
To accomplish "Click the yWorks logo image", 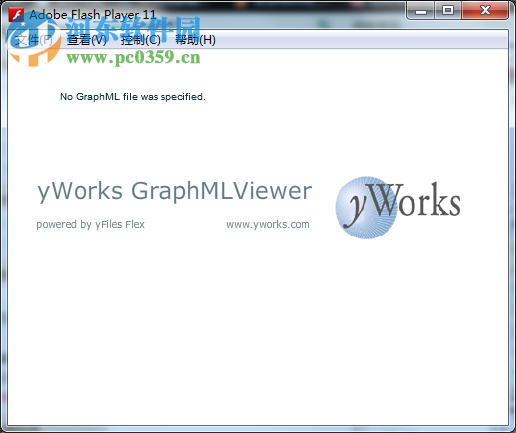I will (x=398, y=207).
